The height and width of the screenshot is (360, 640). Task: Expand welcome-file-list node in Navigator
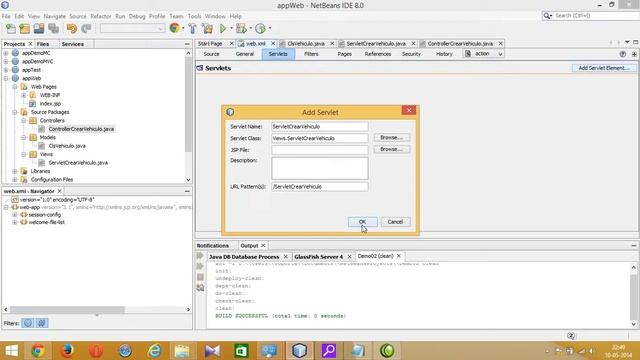15,222
